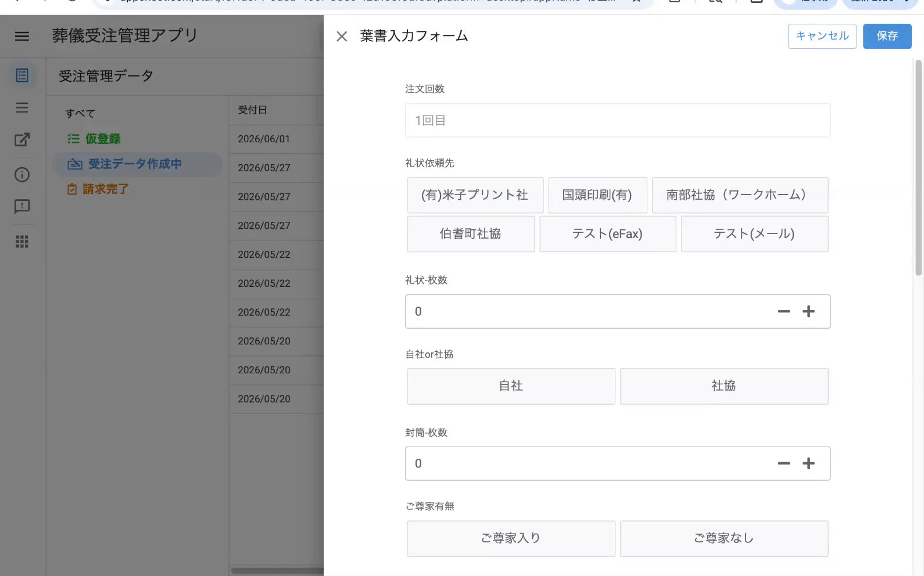Open the apps grid sidebar icon

pos(22,242)
